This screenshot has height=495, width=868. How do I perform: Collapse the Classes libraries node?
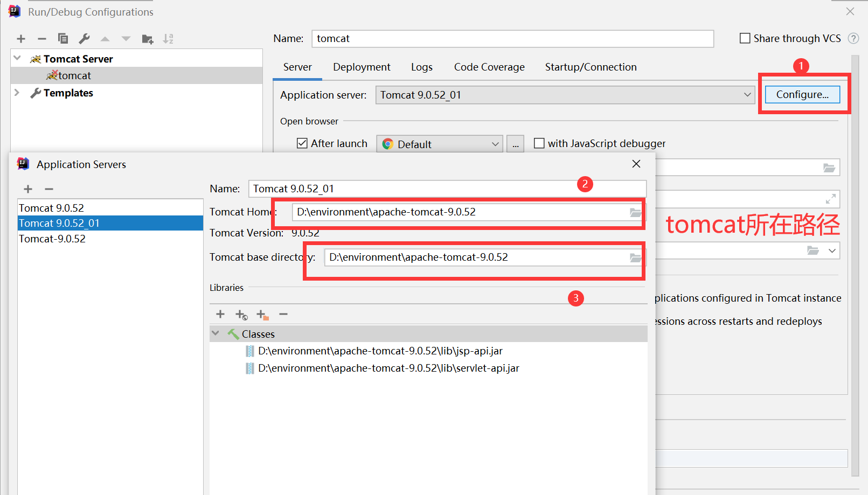(216, 333)
